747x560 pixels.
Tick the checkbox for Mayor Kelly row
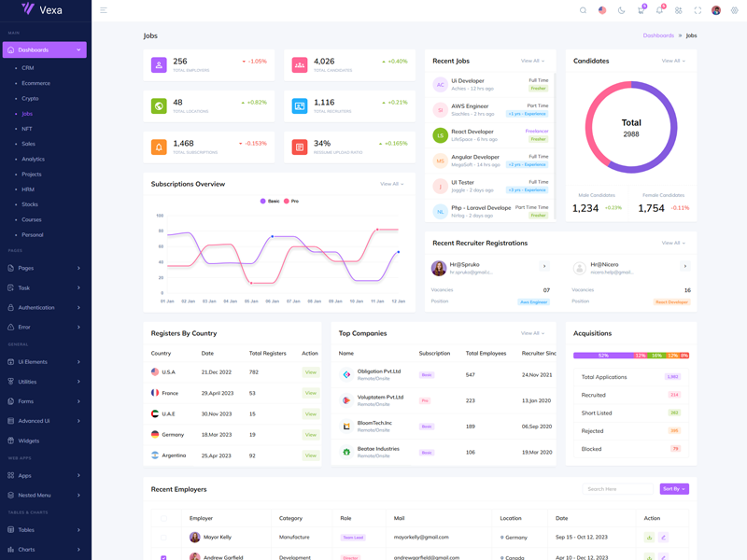(x=163, y=538)
